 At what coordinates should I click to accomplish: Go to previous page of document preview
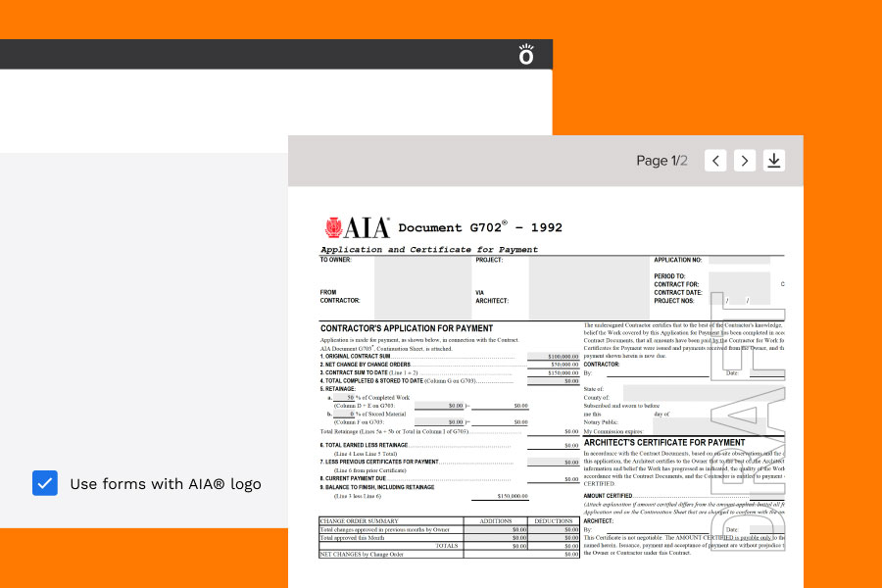pos(715,161)
